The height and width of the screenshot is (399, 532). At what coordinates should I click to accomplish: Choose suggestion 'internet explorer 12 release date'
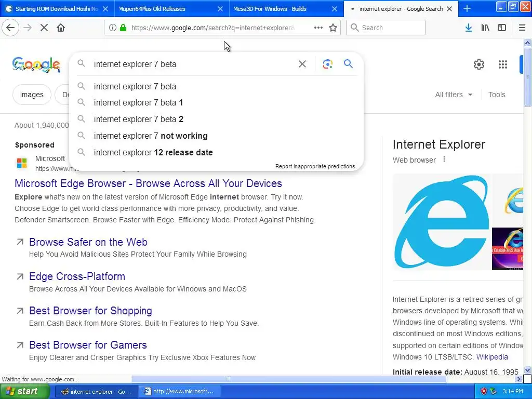click(x=217, y=152)
